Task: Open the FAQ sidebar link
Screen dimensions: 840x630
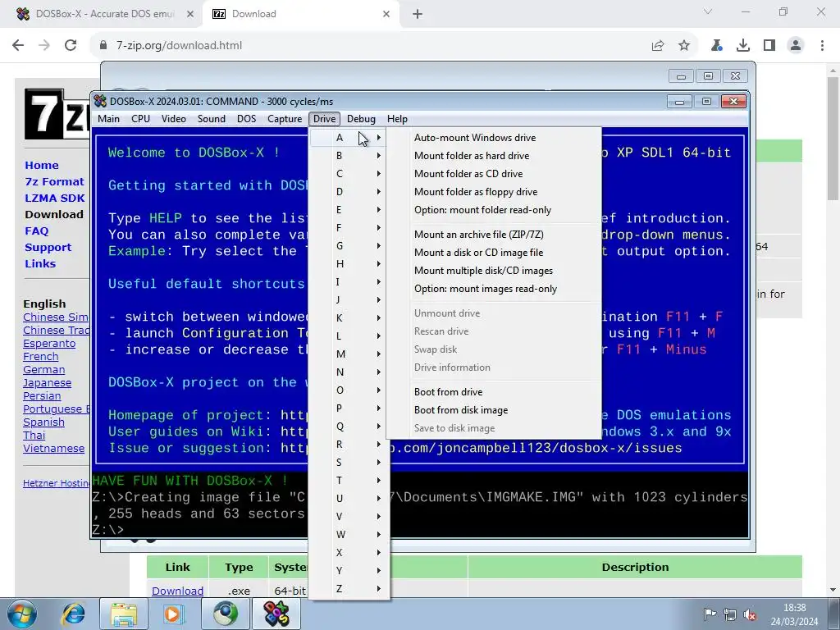Action: coord(36,231)
